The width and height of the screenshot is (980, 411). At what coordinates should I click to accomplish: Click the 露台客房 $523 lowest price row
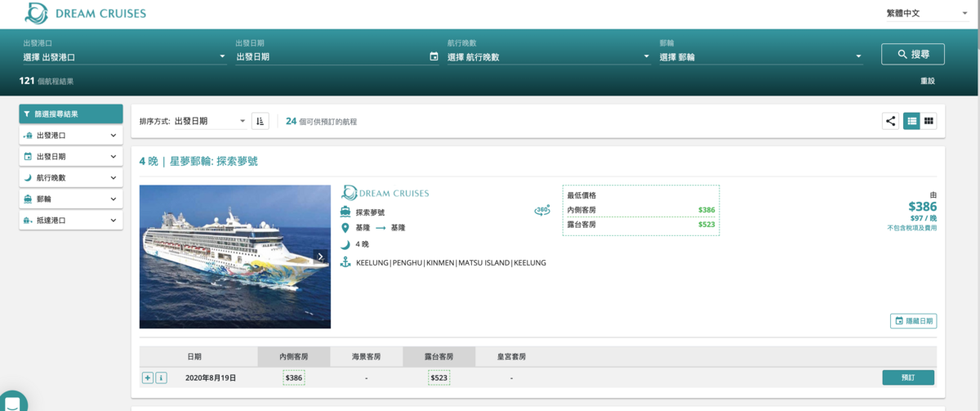click(641, 224)
